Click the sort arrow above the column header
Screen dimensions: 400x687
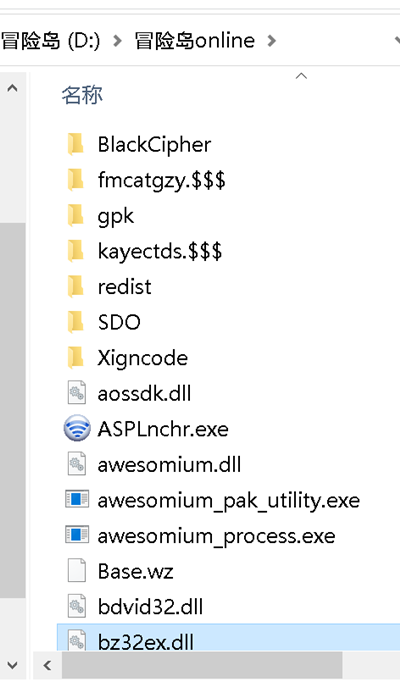pyautogui.click(x=301, y=76)
